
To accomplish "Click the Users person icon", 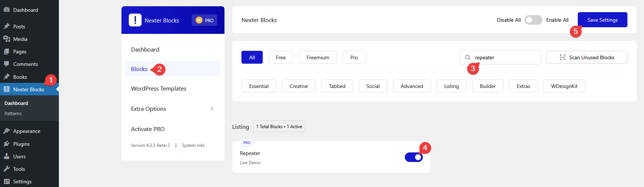I will coord(7,156).
